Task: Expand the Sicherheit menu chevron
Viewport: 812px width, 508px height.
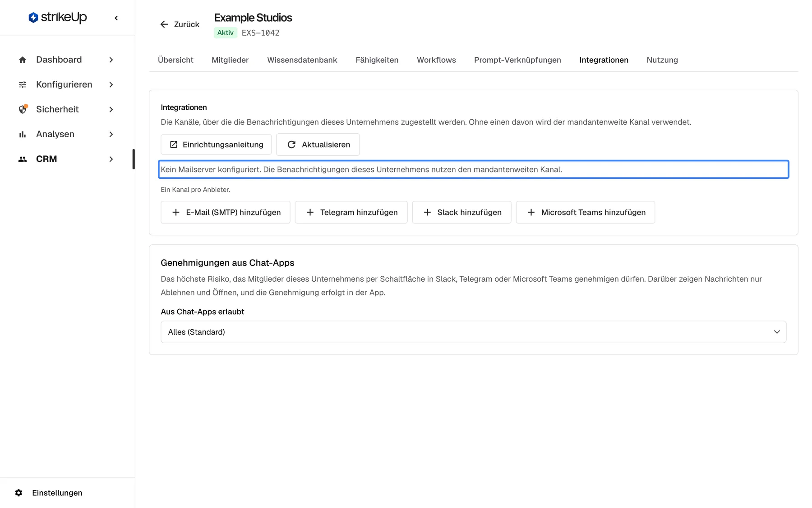Action: 111,109
